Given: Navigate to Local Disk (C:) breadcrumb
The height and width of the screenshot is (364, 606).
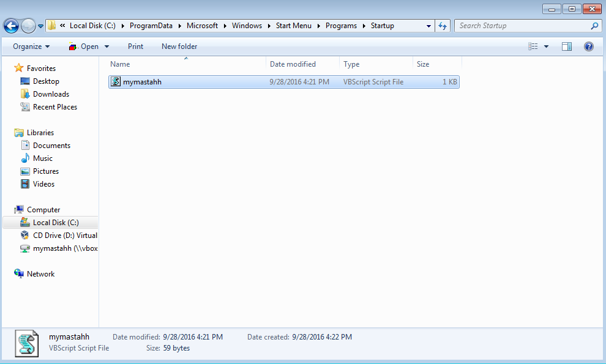Looking at the screenshot, I should coord(93,26).
